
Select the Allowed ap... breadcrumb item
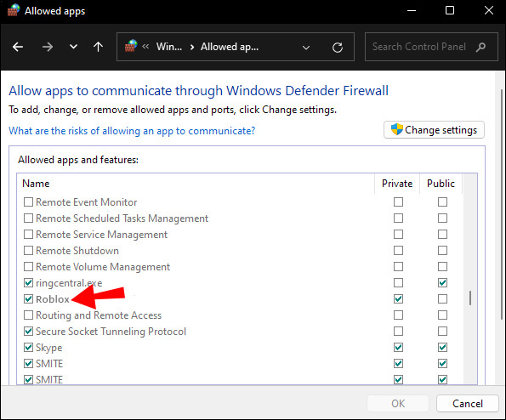(230, 47)
